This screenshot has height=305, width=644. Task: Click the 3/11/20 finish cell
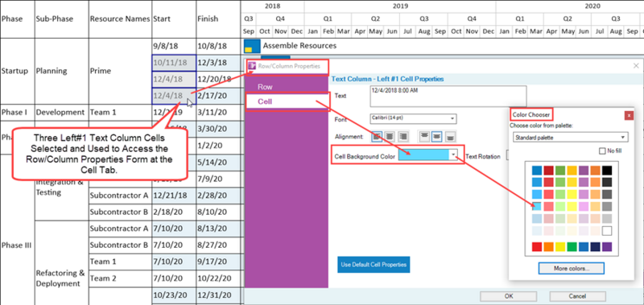click(218, 112)
